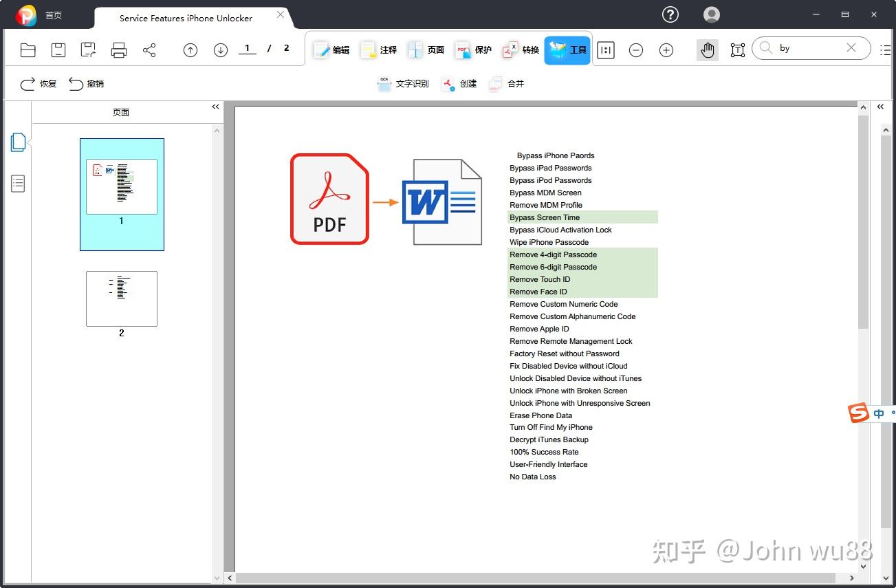Print the document with the printer icon
The height and width of the screenshot is (588, 896).
(119, 50)
